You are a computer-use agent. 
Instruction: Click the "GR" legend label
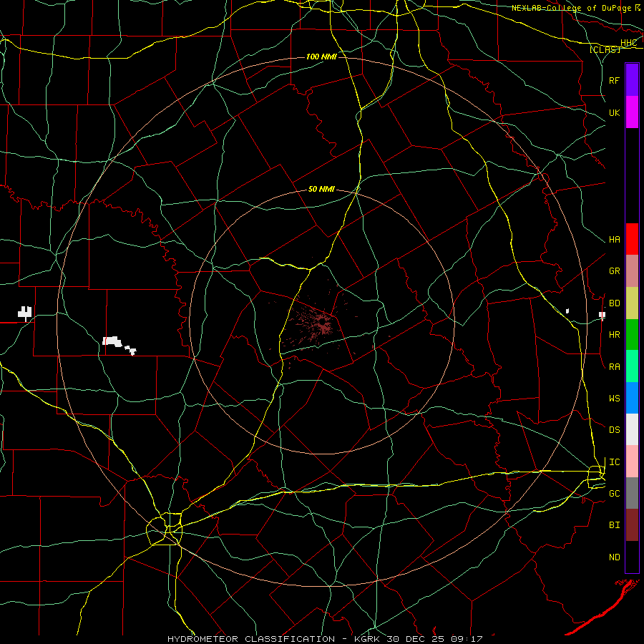[614, 271]
